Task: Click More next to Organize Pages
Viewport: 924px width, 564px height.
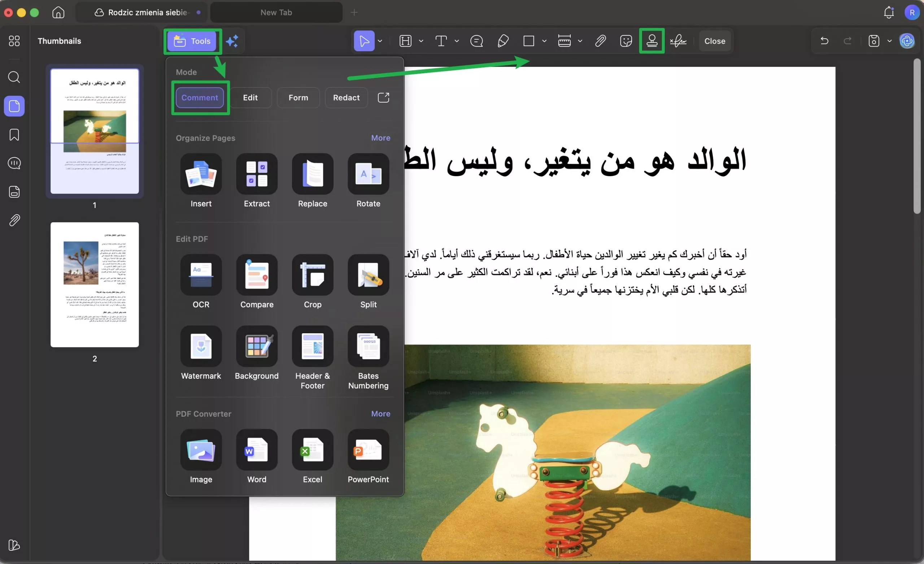Action: pos(380,138)
